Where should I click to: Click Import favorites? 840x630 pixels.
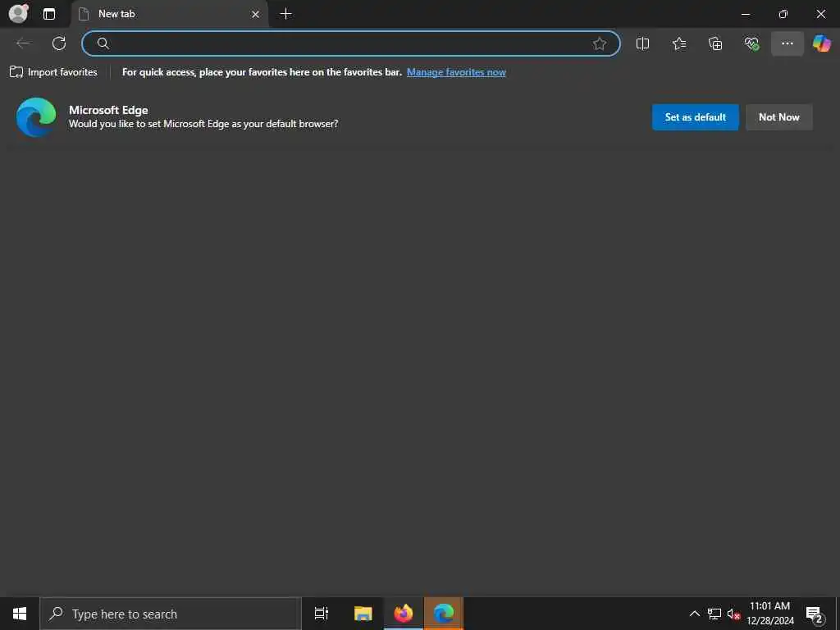[x=53, y=72]
